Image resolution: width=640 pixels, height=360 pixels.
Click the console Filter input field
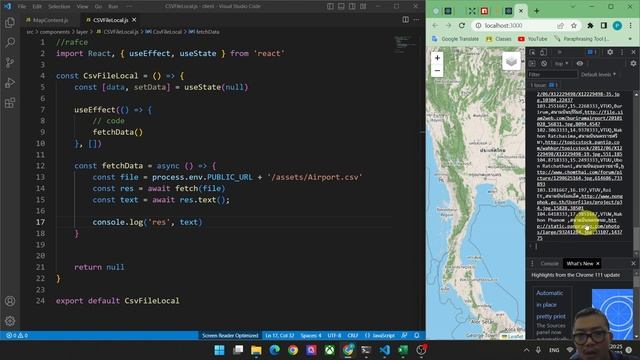(x=553, y=75)
